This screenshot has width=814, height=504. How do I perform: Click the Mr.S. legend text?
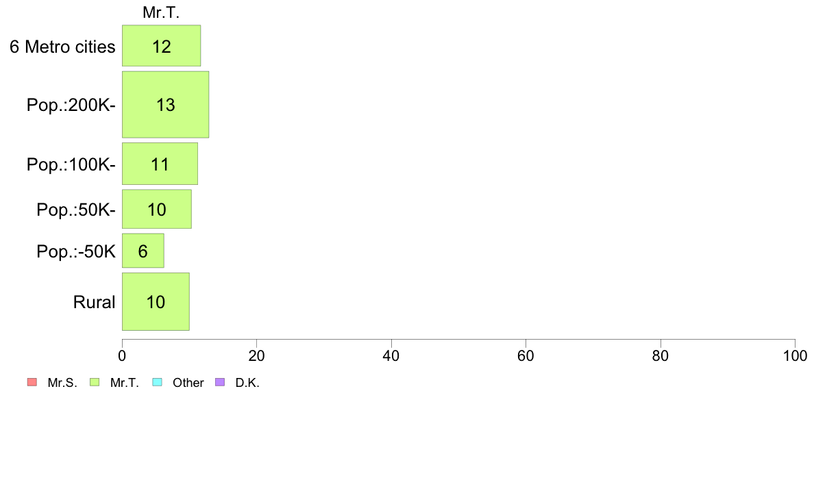click(62, 383)
